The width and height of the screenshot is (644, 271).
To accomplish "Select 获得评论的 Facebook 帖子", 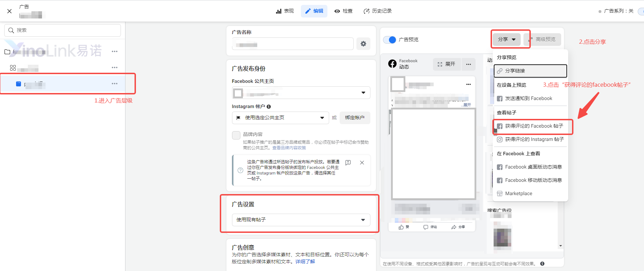I will [530, 126].
